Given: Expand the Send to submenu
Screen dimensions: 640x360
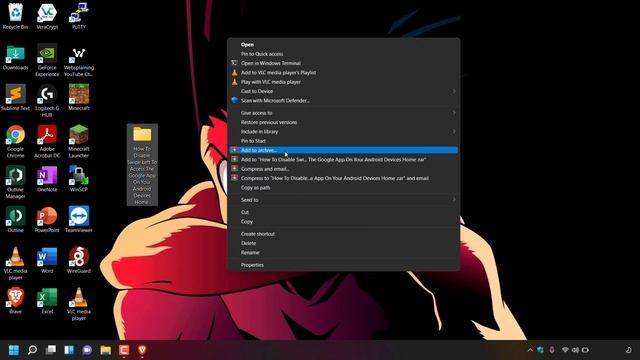Looking at the screenshot, I should pyautogui.click(x=344, y=200).
